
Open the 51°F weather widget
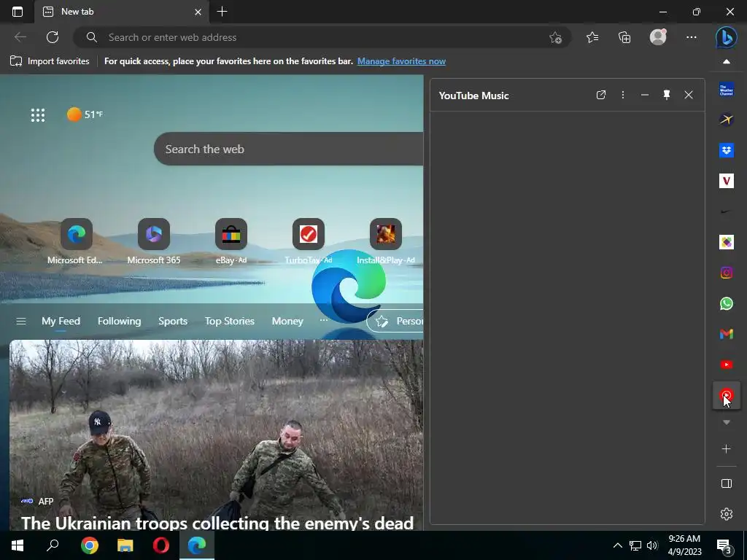(85, 114)
